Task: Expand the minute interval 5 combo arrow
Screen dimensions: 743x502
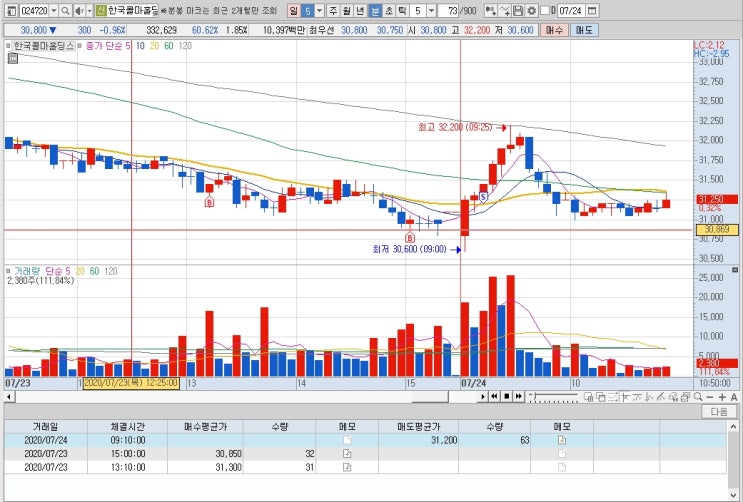Action: pyautogui.click(x=431, y=10)
